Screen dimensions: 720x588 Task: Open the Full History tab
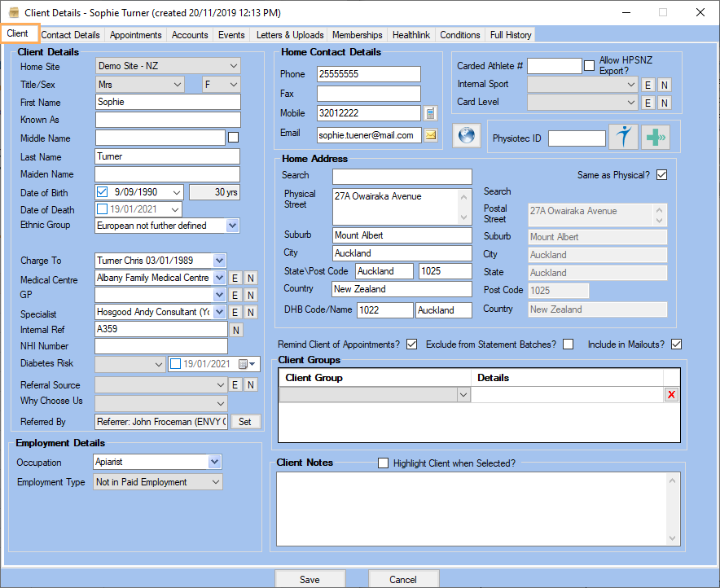[x=511, y=35]
